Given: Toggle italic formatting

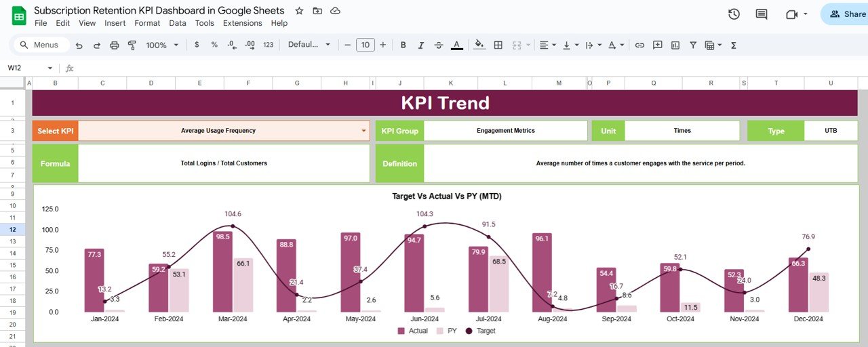Looking at the screenshot, I should pos(421,45).
